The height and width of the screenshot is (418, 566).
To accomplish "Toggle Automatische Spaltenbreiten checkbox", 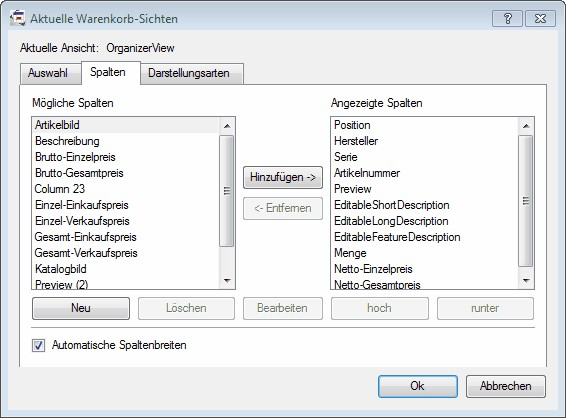I will 39,345.
